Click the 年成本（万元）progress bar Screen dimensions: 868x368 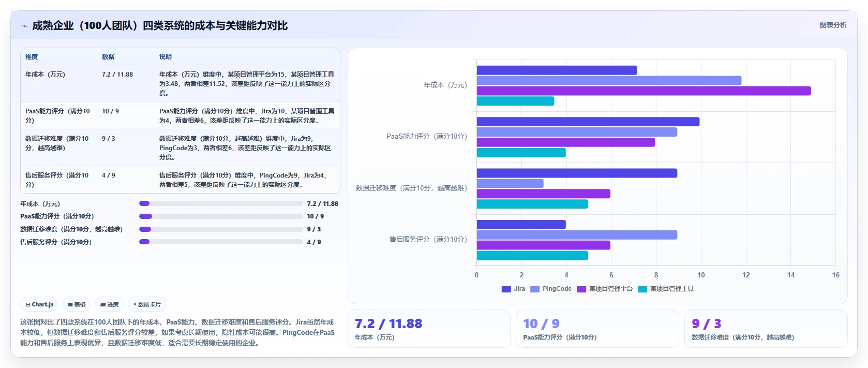point(221,203)
